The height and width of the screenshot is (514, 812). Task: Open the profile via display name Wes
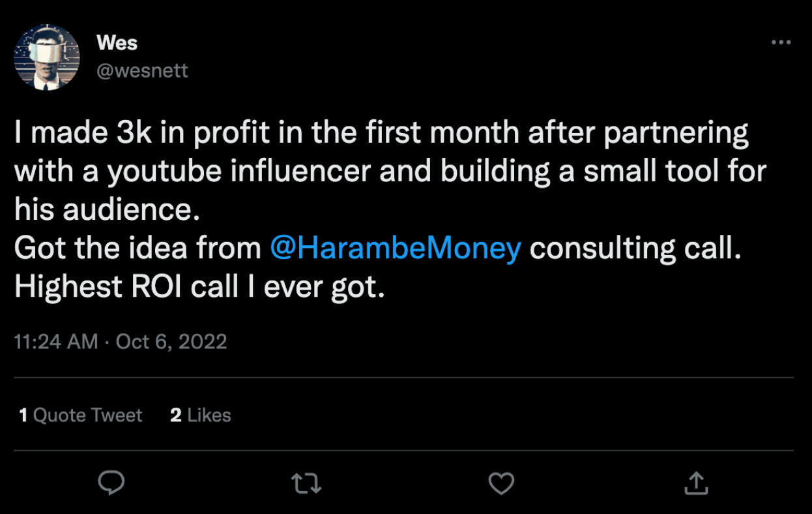pyautogui.click(x=117, y=43)
